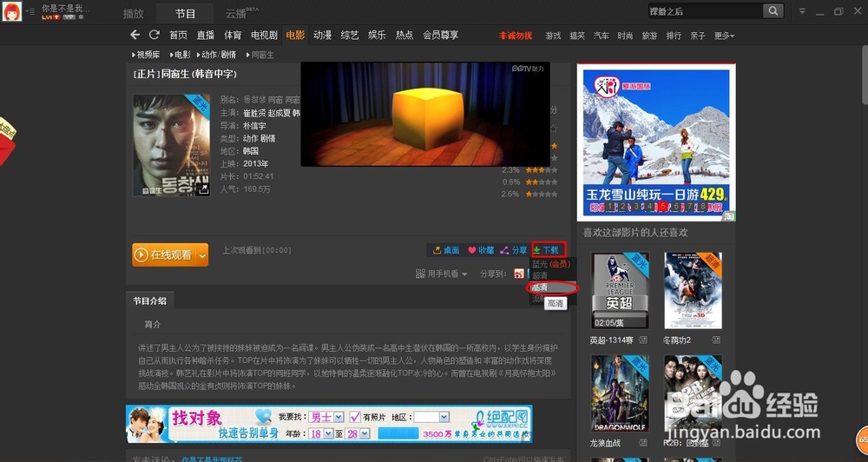The image size is (868, 462).
Task: Open the 电视剧 channel
Action: (264, 35)
